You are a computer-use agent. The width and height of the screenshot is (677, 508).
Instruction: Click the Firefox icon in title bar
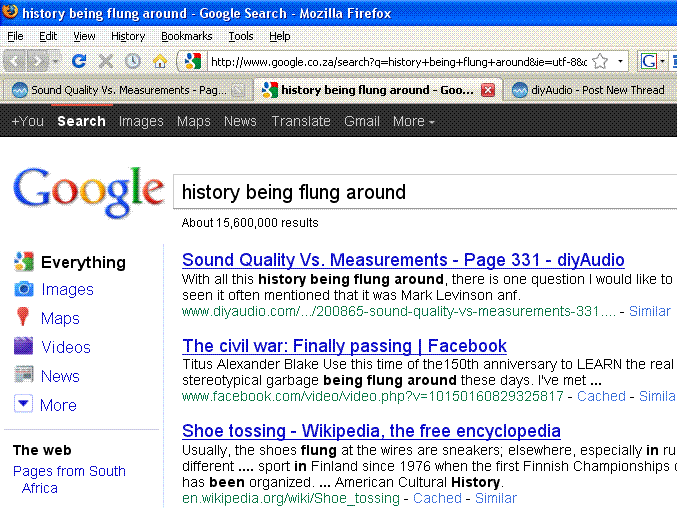click(9, 11)
